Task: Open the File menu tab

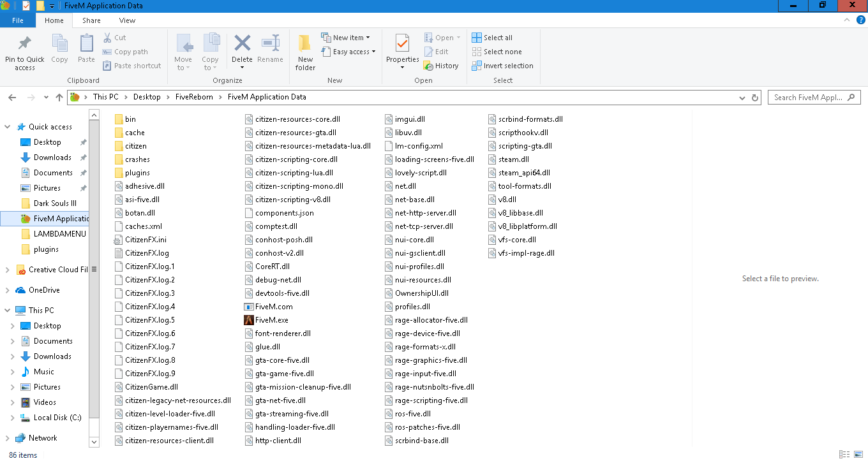Action: 18,20
